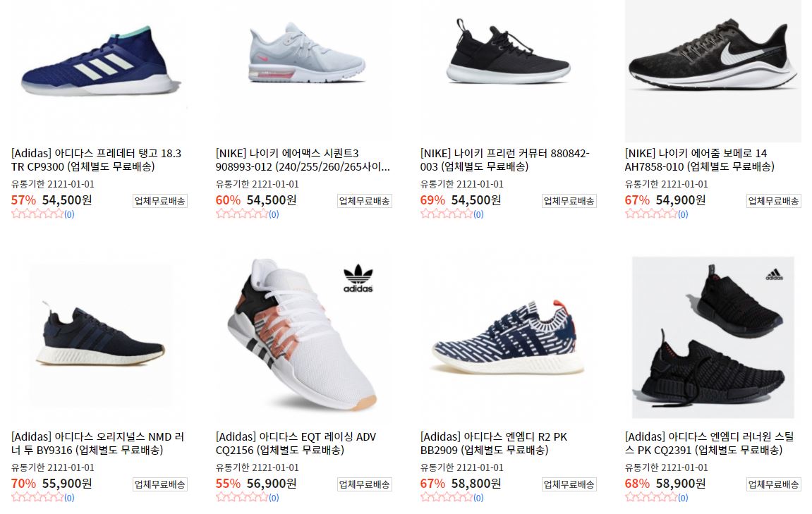Open the Adidas NMD PK CQ2391 title link
Screen dimensions: 812x514
coord(710,443)
